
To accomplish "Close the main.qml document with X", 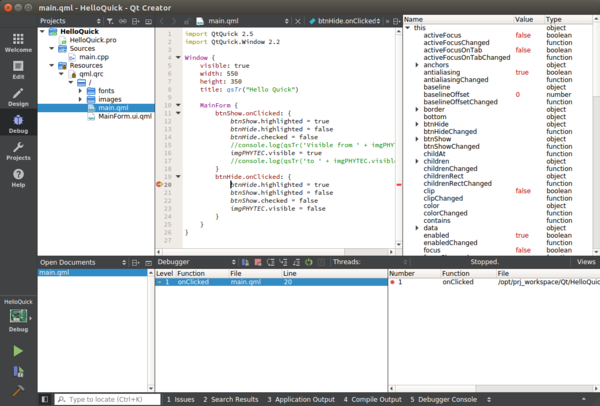I will pos(298,21).
